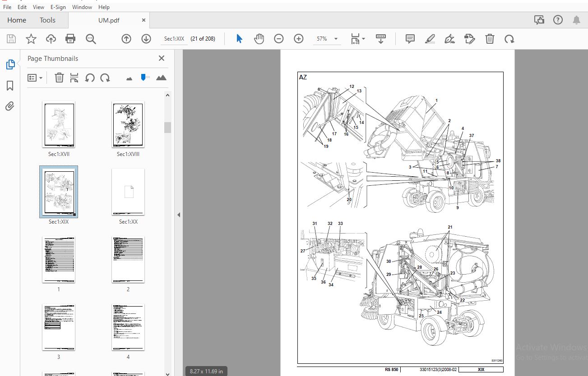
Task: Enlarge thumbnails with the large mountain icon
Action: (x=161, y=78)
